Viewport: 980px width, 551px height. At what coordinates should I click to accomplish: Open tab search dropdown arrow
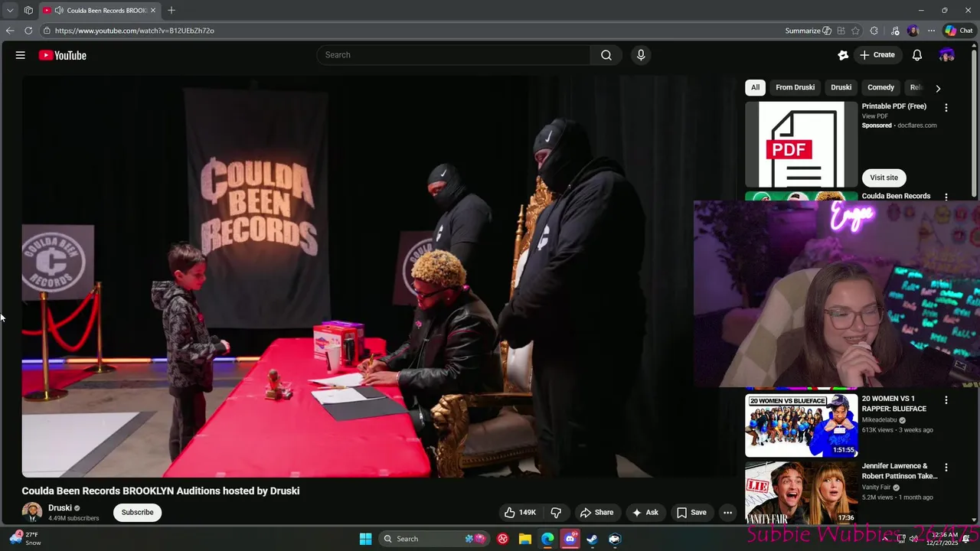click(x=10, y=10)
